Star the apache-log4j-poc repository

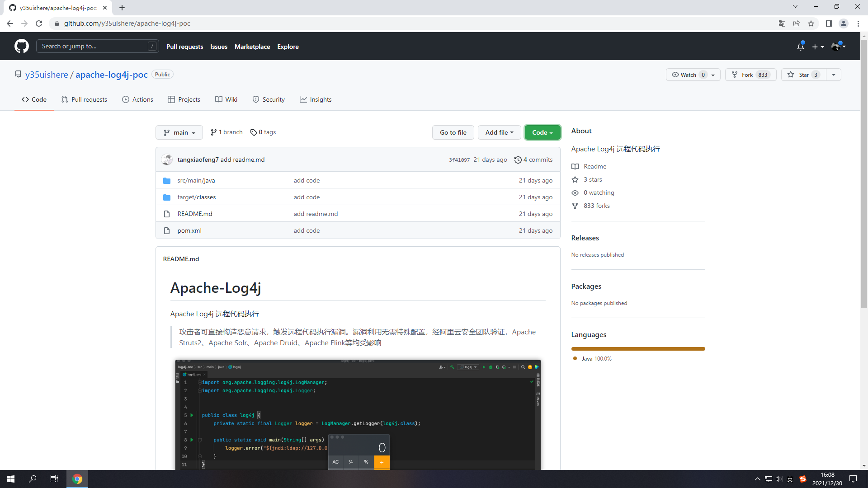pyautogui.click(x=803, y=75)
